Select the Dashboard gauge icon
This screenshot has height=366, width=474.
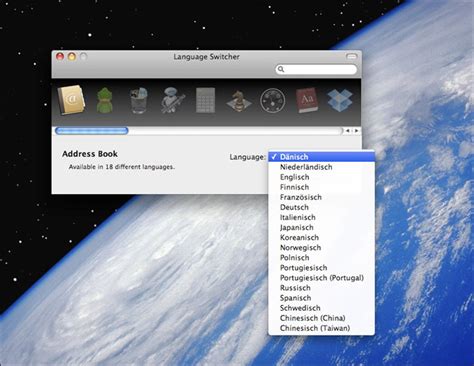point(273,101)
